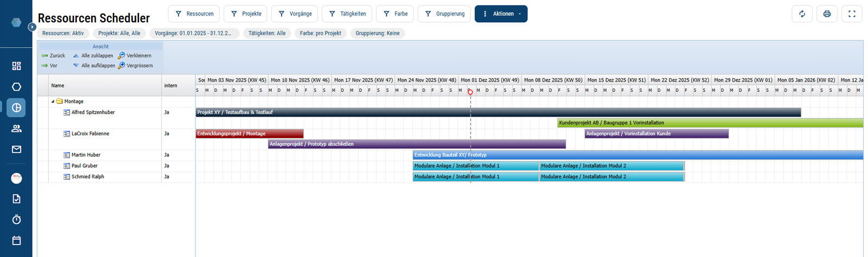The image size is (868, 257).
Task: Click the 'Farbe: pro Projekt' filter chip
Action: click(x=320, y=33)
